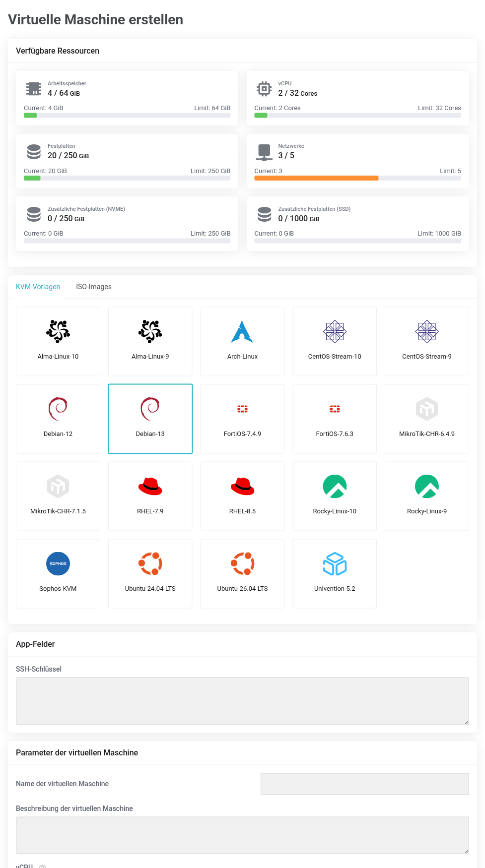Image resolution: width=485 pixels, height=868 pixels.
Task: Click the 'Limit: 32 Cores' text
Action: (439, 108)
